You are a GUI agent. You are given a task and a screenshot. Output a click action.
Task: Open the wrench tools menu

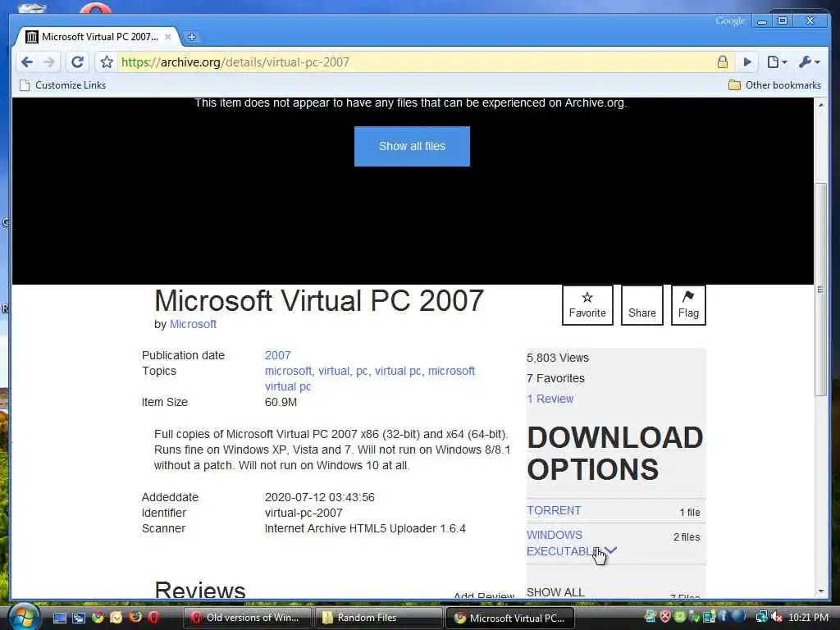pyautogui.click(x=809, y=62)
